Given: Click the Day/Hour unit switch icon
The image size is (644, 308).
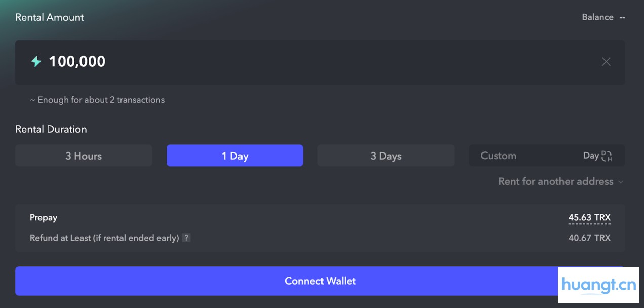Looking at the screenshot, I should click(607, 156).
